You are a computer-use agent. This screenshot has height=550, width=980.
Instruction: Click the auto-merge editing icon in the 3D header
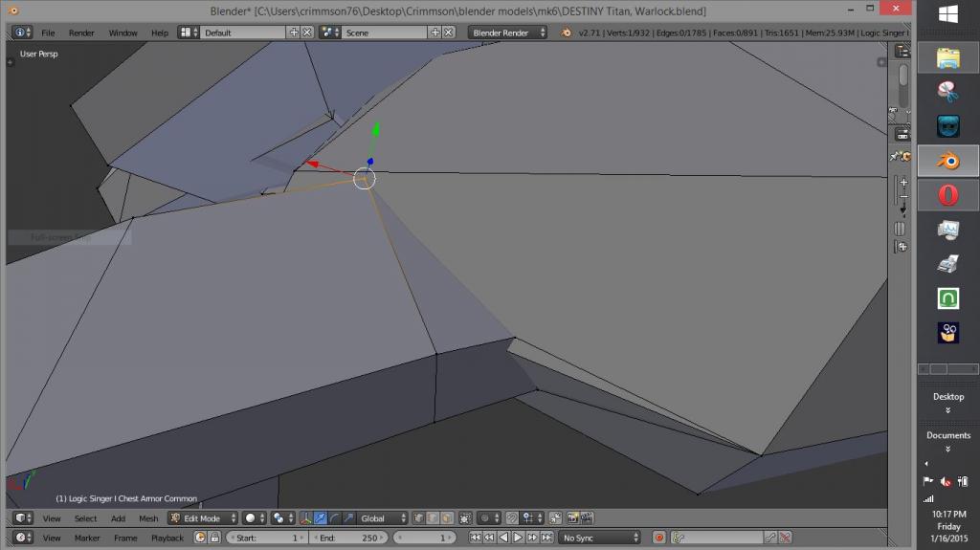coord(555,518)
